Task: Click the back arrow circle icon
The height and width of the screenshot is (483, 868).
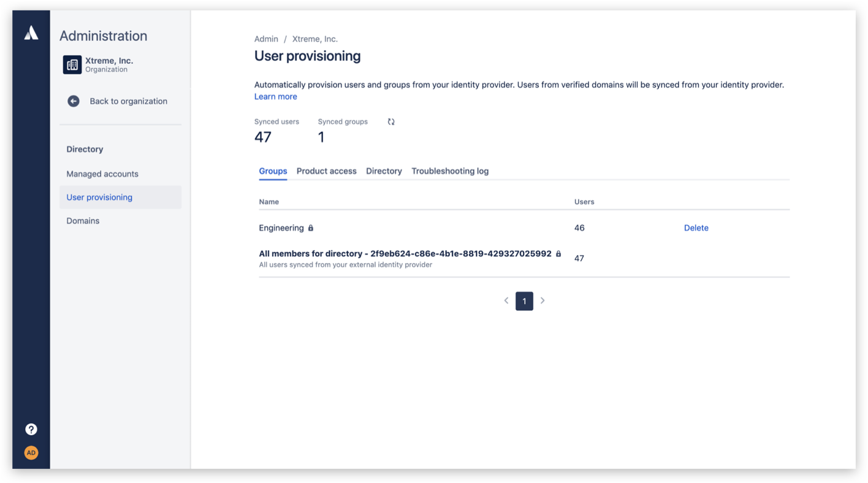Action: coord(74,101)
